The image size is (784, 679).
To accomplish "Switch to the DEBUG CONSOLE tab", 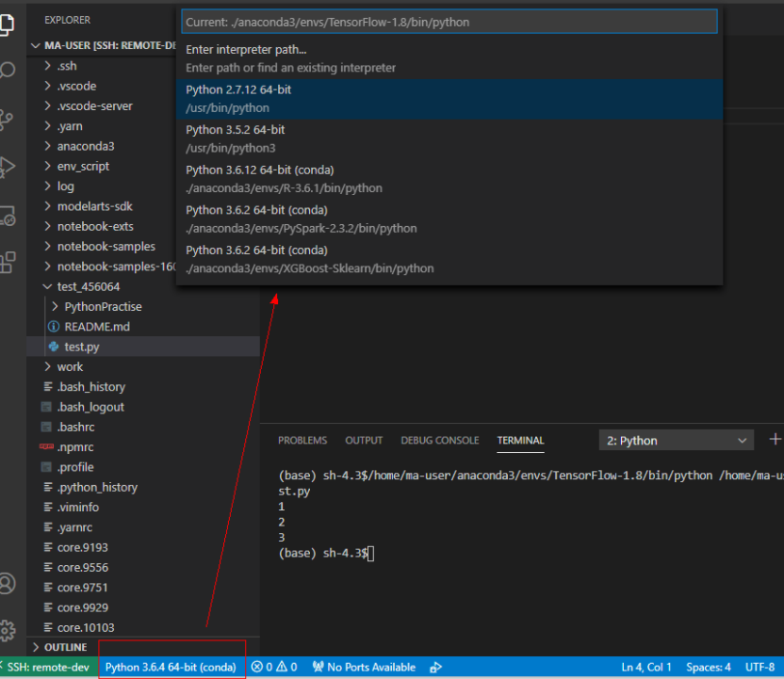I will click(439, 440).
